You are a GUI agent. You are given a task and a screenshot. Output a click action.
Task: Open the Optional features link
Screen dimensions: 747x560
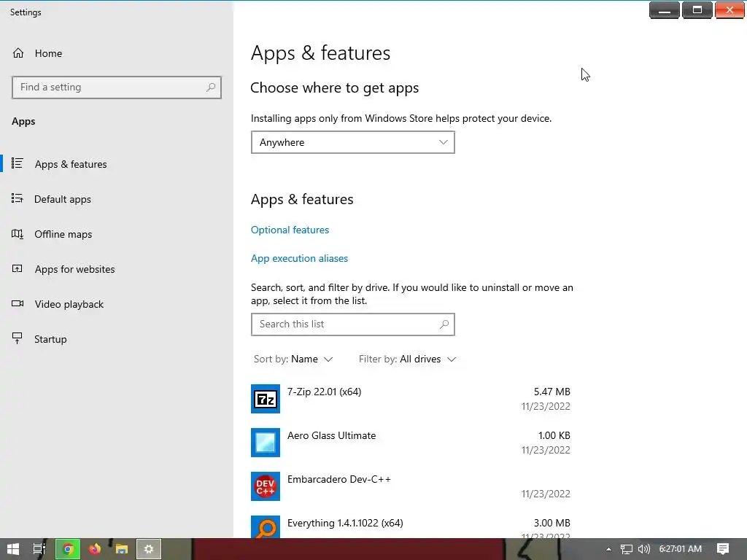pyautogui.click(x=290, y=230)
